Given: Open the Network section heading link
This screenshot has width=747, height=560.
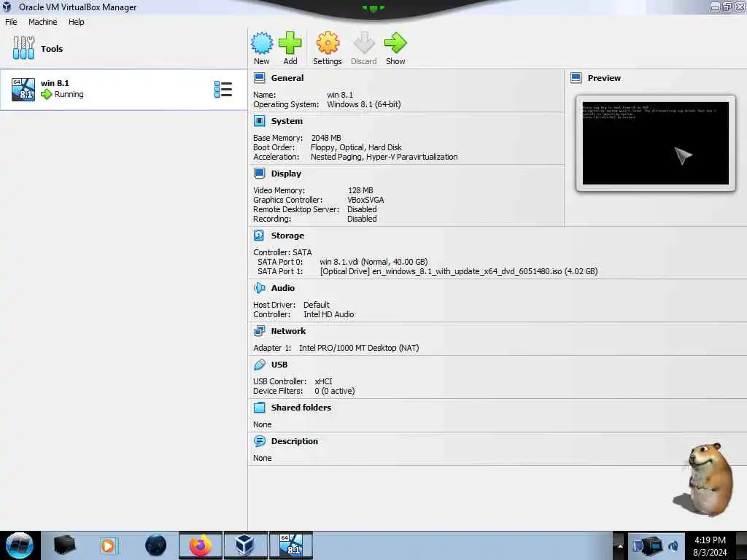Looking at the screenshot, I should click(x=288, y=331).
